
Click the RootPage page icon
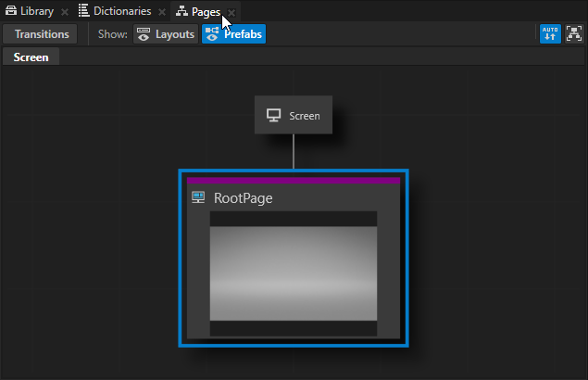click(x=198, y=197)
